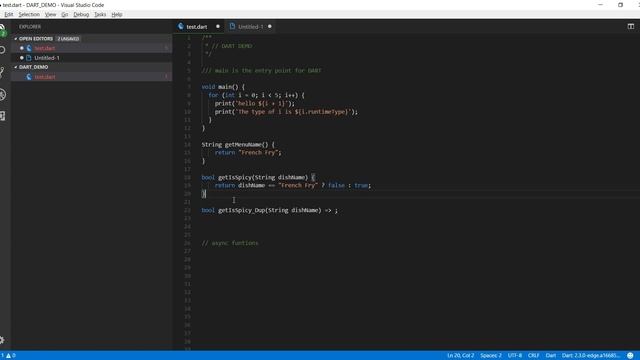Switch to the test.dart editor tab
This screenshot has height=360, width=640.
(x=199, y=27)
